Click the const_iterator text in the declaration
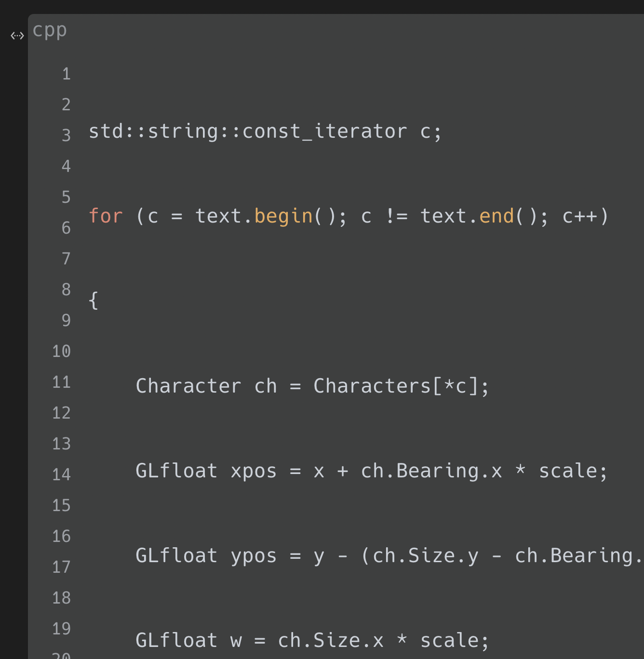This screenshot has width=644, height=659. point(324,132)
